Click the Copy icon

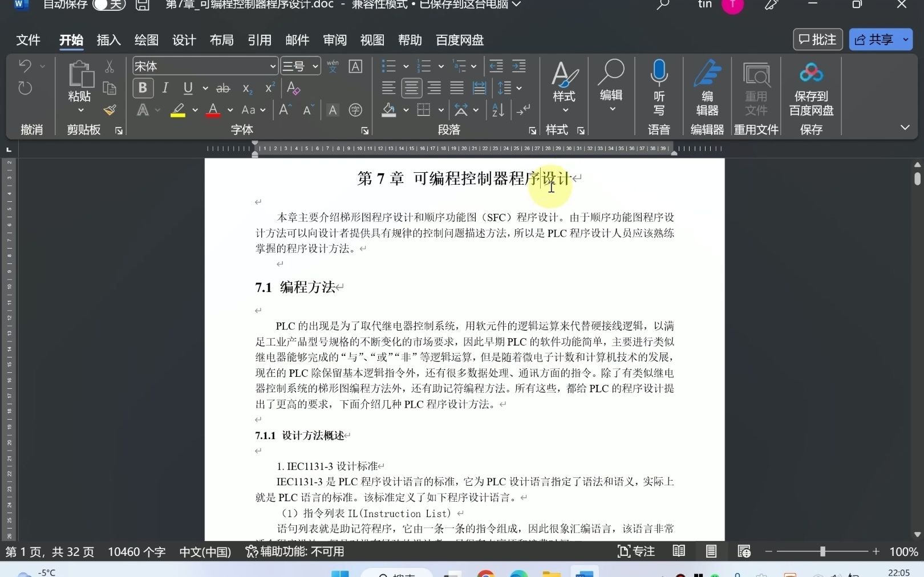tap(110, 88)
